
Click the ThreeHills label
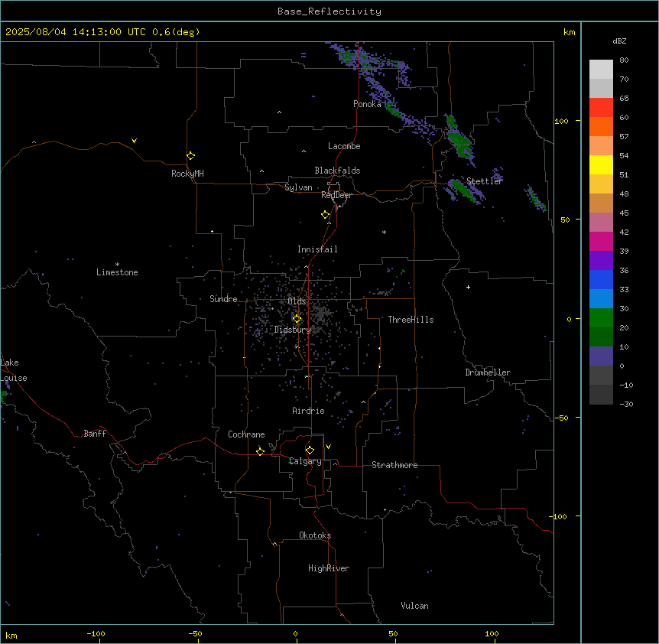point(411,320)
